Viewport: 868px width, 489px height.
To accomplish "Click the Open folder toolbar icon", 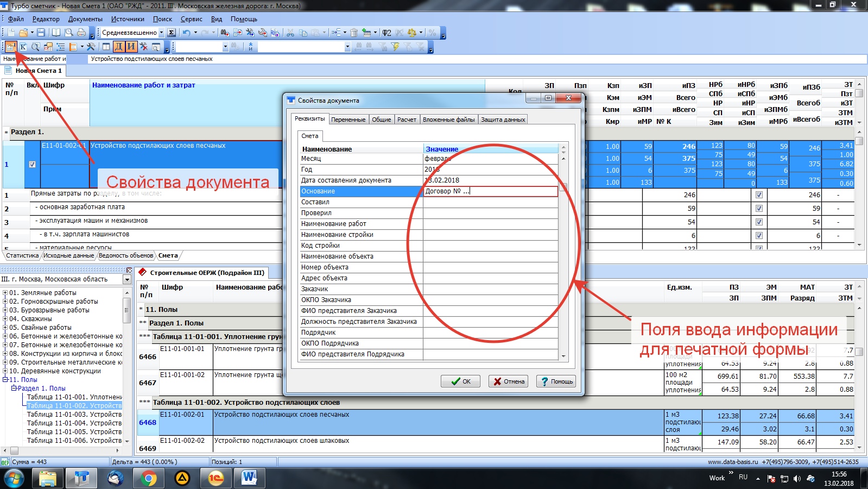I will (x=23, y=33).
